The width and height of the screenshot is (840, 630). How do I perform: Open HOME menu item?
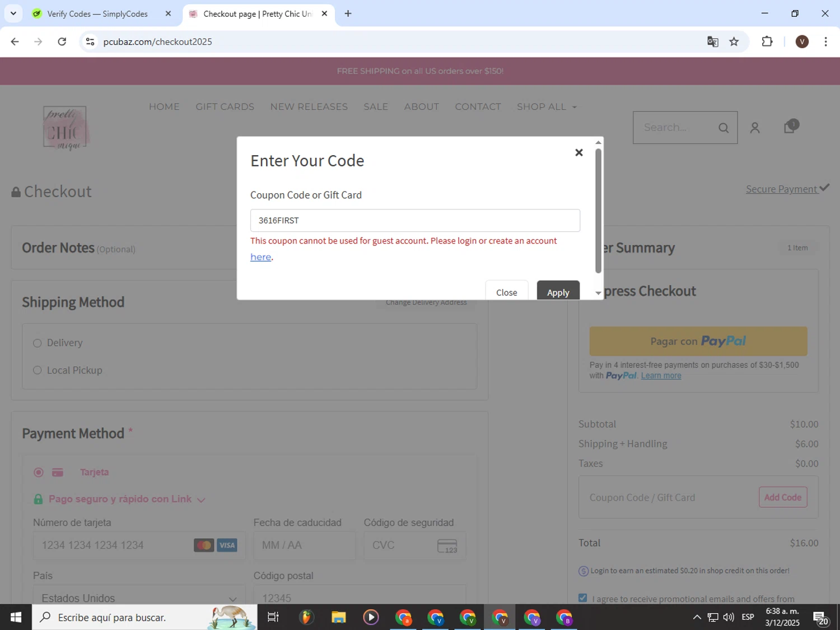[164, 106]
